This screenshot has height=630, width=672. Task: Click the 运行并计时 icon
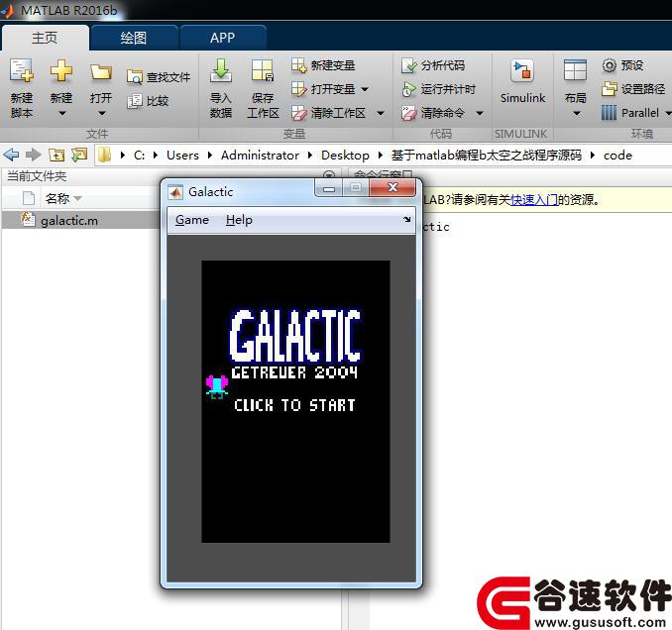point(409,89)
